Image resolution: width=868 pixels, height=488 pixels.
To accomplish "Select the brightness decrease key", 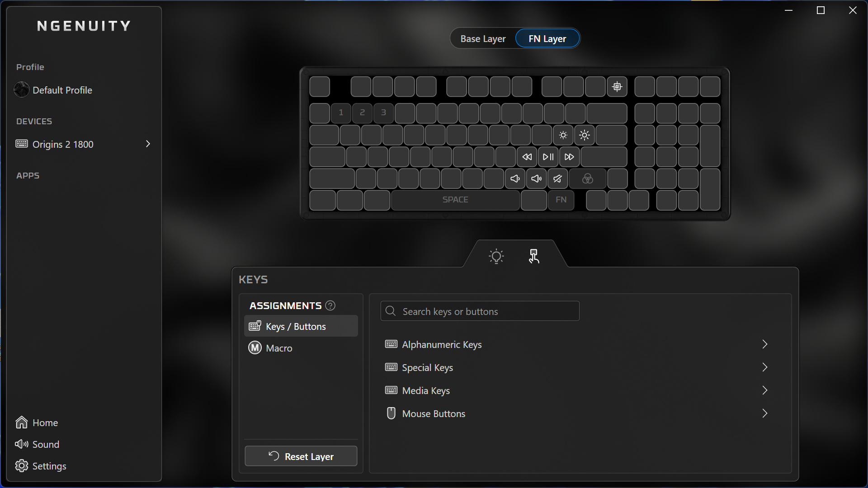I will [x=563, y=135].
